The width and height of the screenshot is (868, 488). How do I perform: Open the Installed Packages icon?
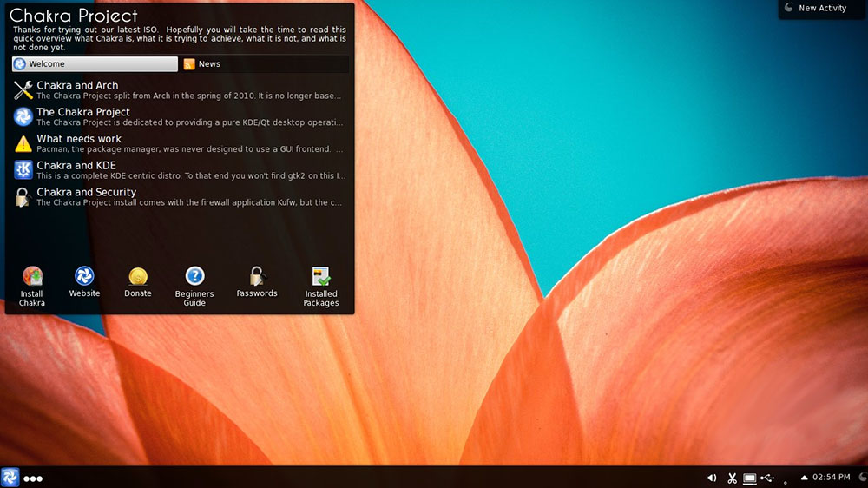click(x=321, y=287)
